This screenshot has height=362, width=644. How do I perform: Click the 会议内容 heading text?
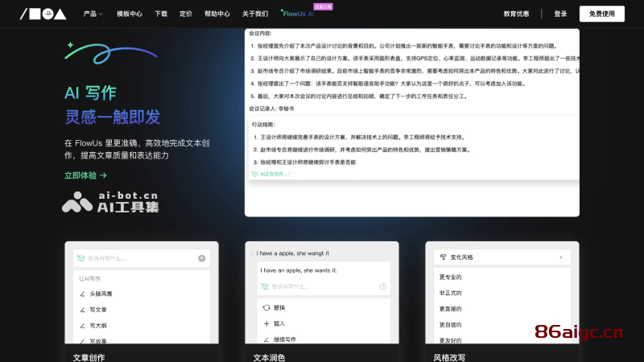260,33
